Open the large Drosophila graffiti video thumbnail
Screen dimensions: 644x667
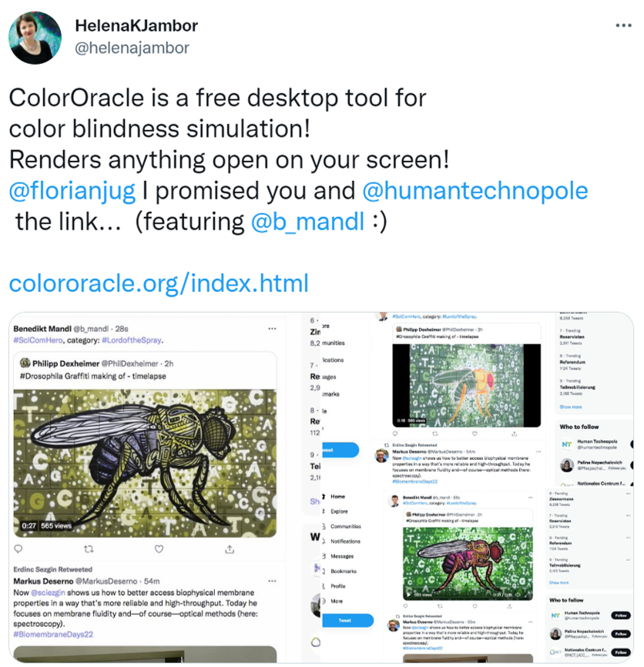(145, 463)
